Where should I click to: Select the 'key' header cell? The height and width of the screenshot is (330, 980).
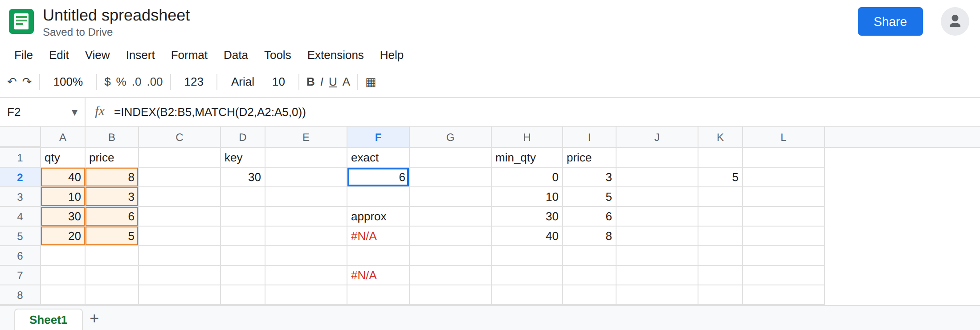click(x=243, y=158)
